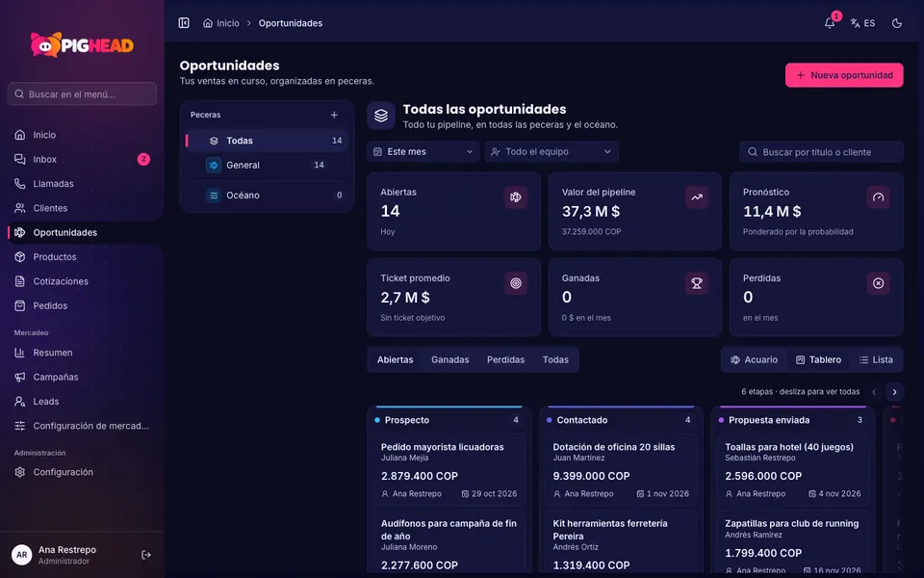Select the General pecera
Viewport: 924px width, 578px height.
point(267,165)
